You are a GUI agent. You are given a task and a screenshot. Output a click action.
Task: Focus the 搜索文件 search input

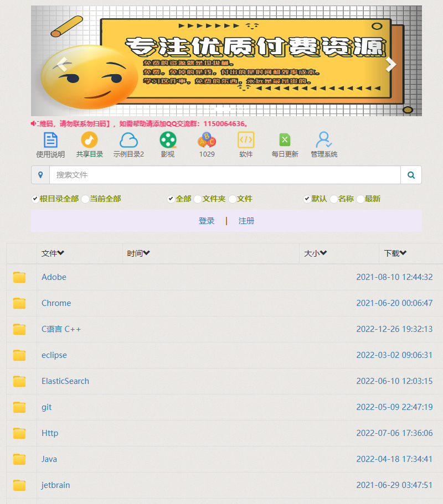tap(225, 175)
